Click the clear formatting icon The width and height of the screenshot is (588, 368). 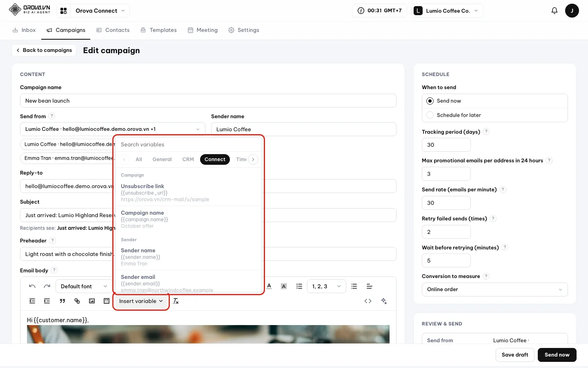[x=176, y=301]
